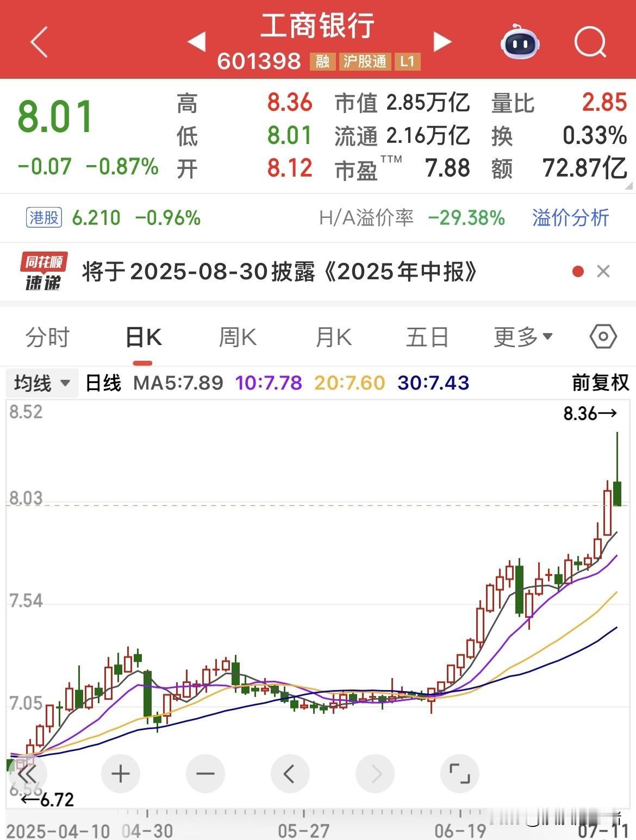Viewport: 636px width, 840px height.
Task: Switch to next stock with right triangle
Action: click(x=442, y=41)
